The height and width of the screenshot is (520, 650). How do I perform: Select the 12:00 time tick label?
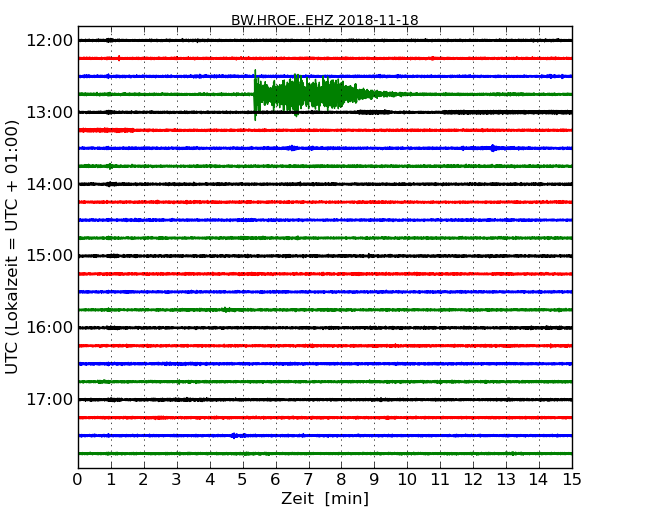pos(49,41)
